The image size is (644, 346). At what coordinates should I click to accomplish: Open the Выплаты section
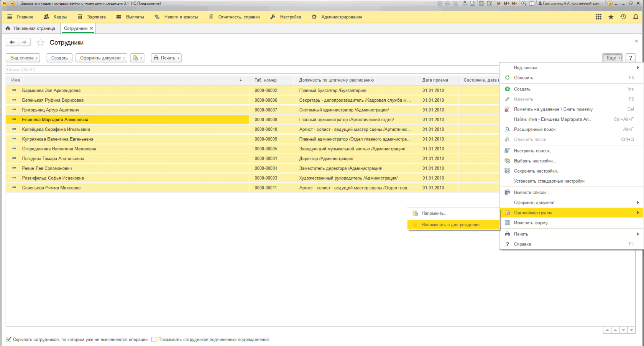point(130,17)
